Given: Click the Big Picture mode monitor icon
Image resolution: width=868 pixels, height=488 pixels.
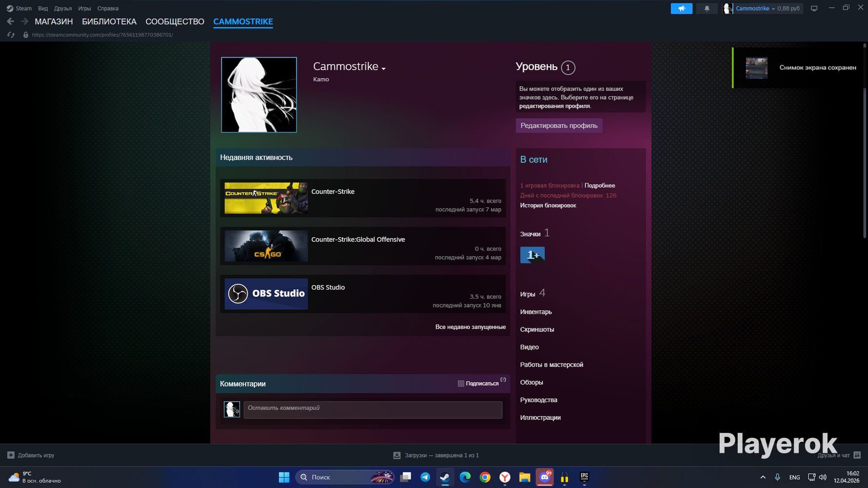Looking at the screenshot, I should (x=814, y=8).
